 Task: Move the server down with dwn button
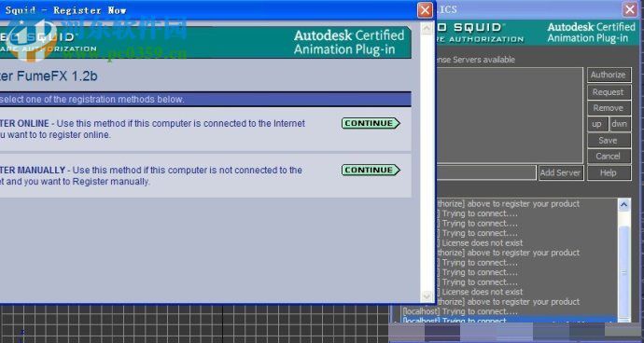(620, 124)
